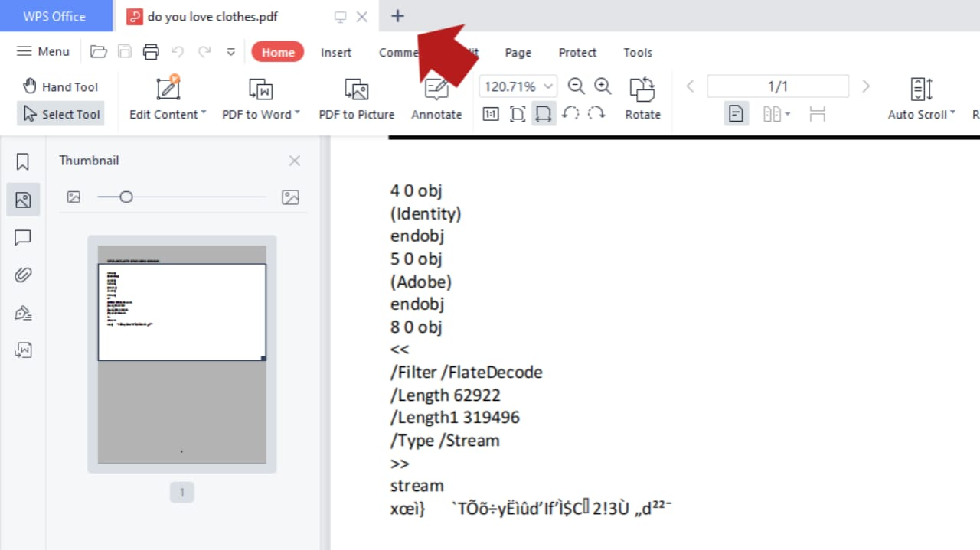Screen dimensions: 980x550
Task: Open the Signature sidebar panel icon
Action: (23, 313)
